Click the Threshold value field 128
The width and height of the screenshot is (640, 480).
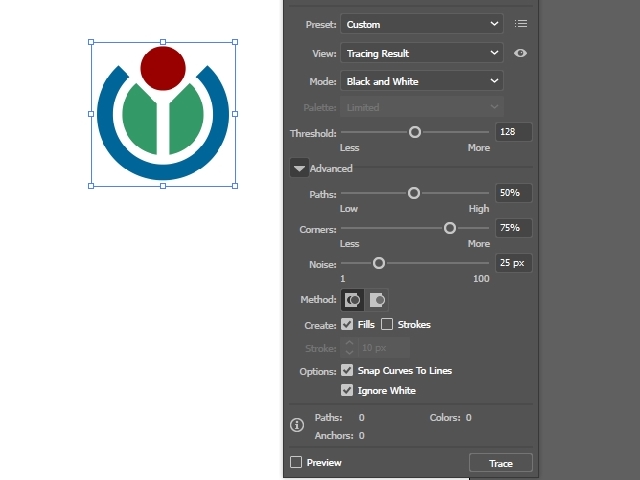(x=514, y=132)
